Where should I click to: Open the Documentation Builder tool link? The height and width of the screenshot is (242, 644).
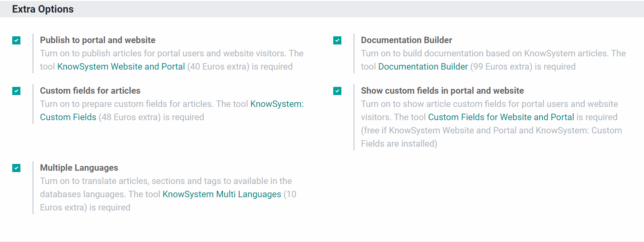coord(423,67)
